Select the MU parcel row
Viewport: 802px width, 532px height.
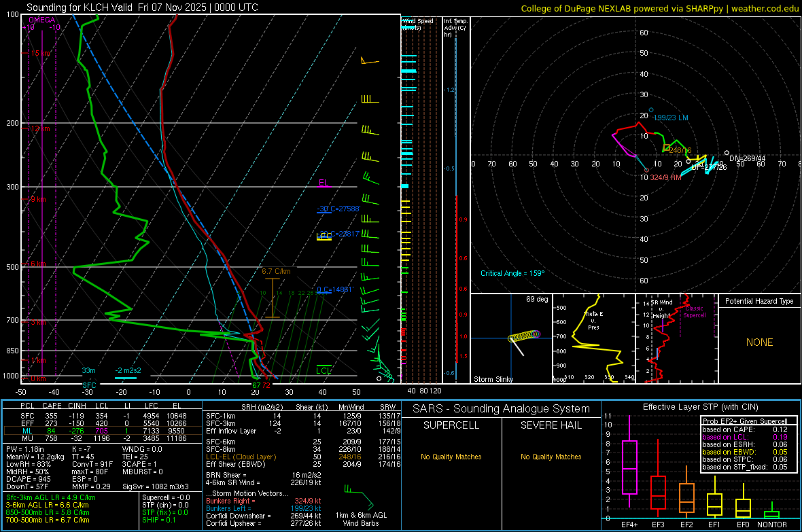[x=103, y=438]
